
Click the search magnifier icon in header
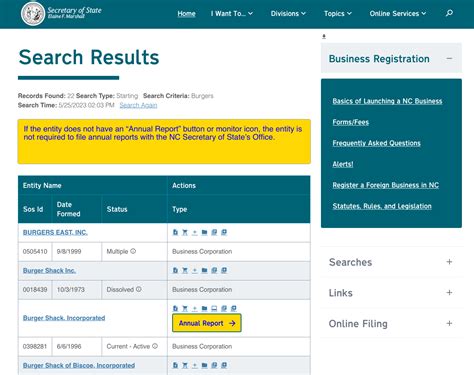tap(449, 13)
